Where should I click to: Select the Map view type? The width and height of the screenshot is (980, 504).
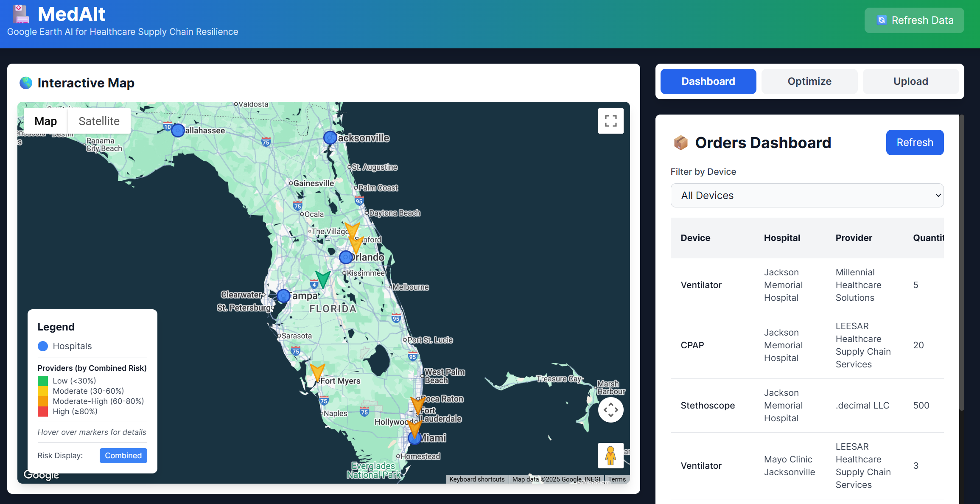coord(45,121)
